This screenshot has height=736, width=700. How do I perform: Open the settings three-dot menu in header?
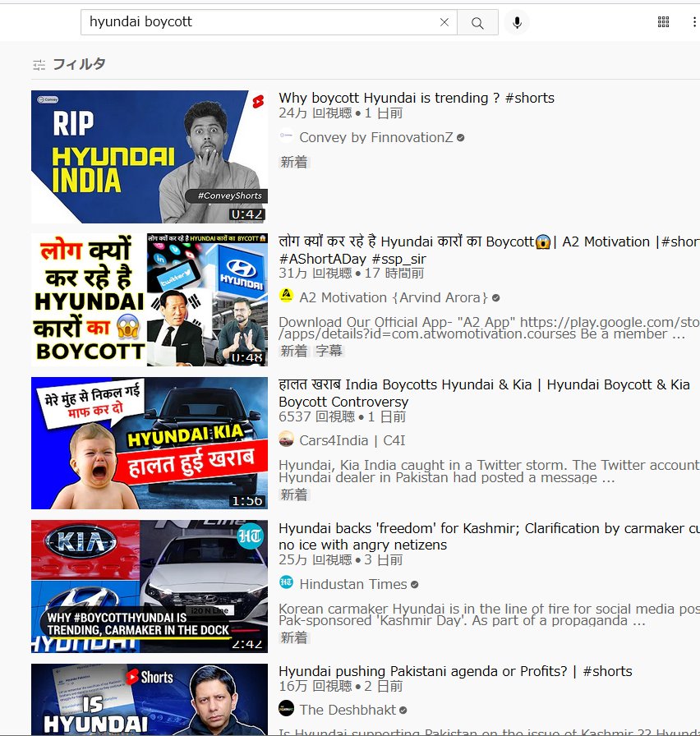[694, 22]
